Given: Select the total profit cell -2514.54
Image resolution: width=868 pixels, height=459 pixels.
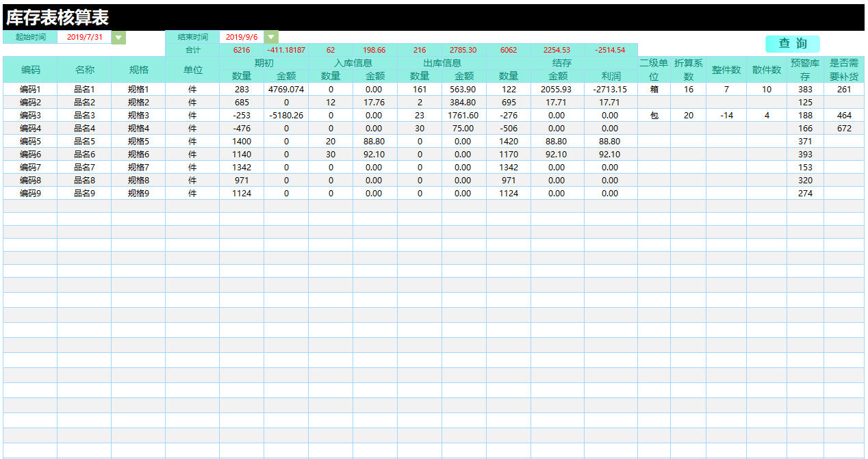Looking at the screenshot, I should click(610, 50).
